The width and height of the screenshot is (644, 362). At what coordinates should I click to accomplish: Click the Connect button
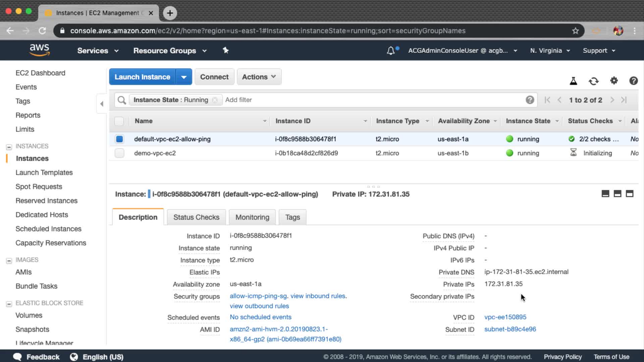[214, 77]
